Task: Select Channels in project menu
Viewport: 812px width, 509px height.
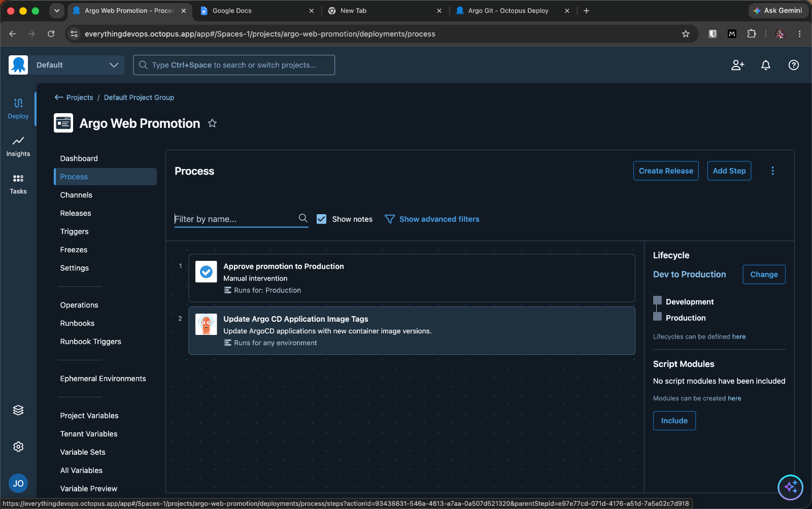Action: [76, 195]
